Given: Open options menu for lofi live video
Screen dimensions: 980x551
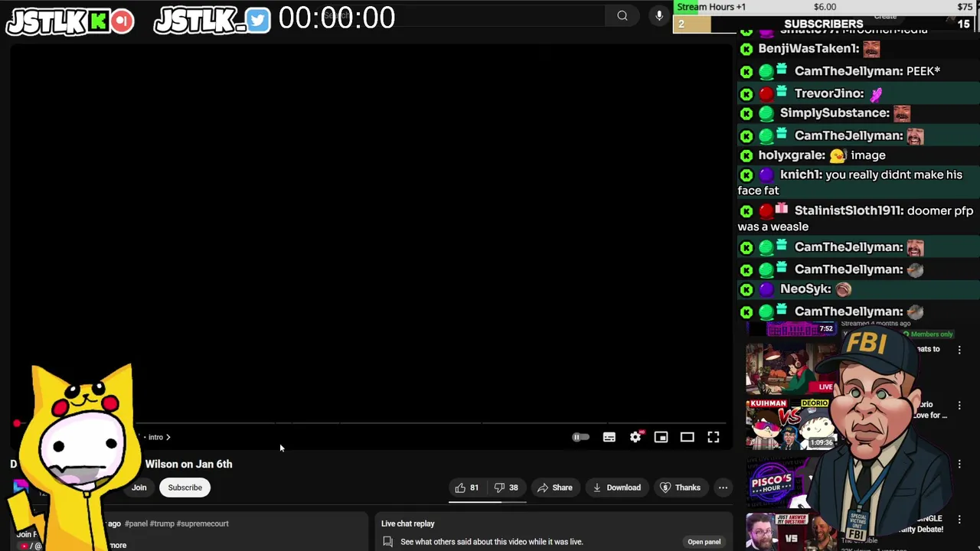Looking at the screenshot, I should (959, 349).
